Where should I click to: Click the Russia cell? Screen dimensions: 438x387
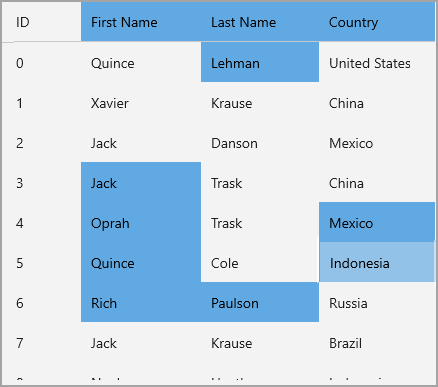(x=377, y=302)
